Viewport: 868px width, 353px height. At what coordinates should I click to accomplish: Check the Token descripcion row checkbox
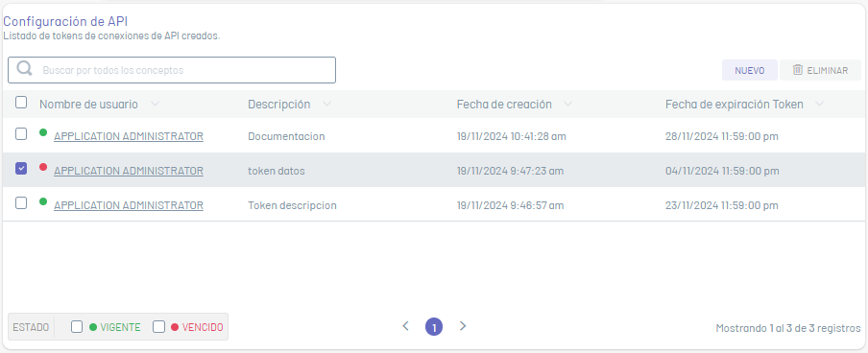click(x=21, y=203)
